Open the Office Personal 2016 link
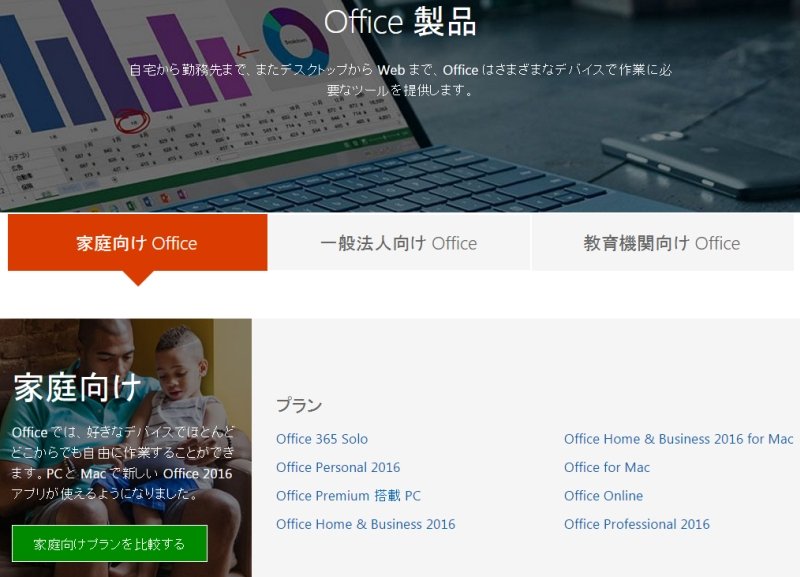 pyautogui.click(x=338, y=467)
